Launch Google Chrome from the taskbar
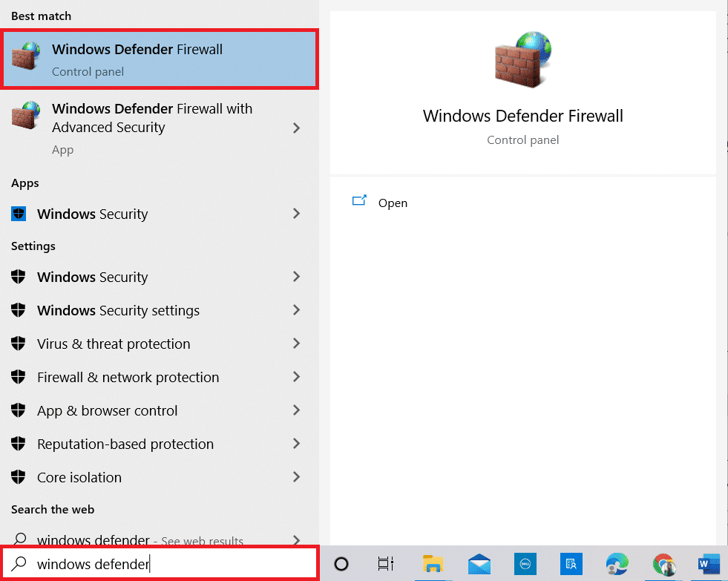The height and width of the screenshot is (581, 728). pyautogui.click(x=663, y=565)
